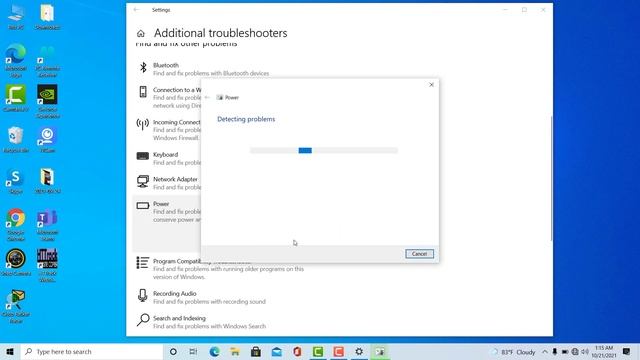This screenshot has height=360, width=640.
Task: Open the notification center icon
Action: pyautogui.click(x=627, y=351)
